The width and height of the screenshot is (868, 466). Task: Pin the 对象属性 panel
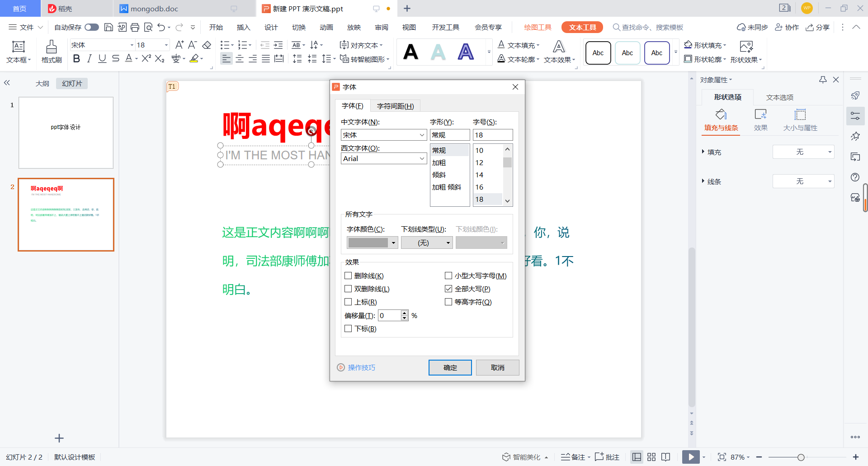(x=823, y=80)
